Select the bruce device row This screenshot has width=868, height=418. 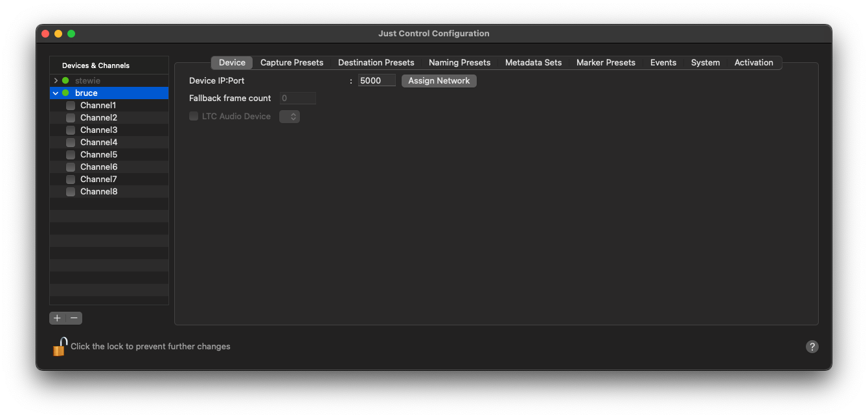click(109, 93)
